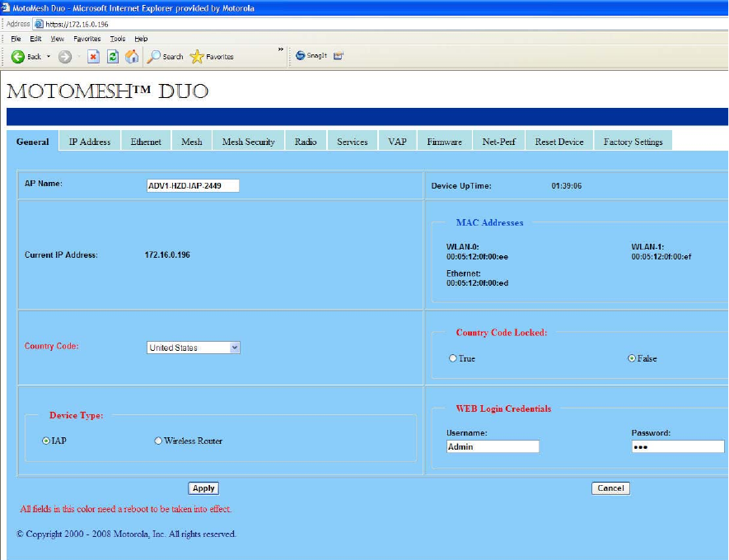The width and height of the screenshot is (729, 560).
Task: Click the SnagIt toolbar icon
Action: [x=301, y=55]
